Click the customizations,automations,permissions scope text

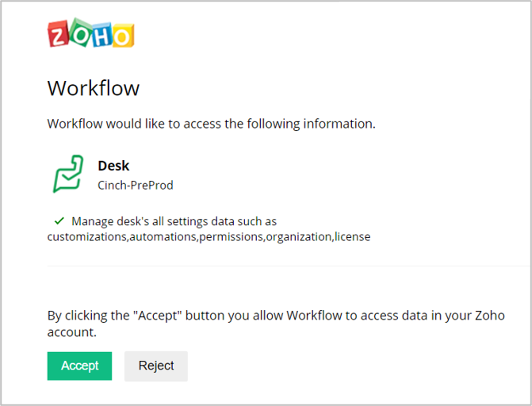coord(155,236)
